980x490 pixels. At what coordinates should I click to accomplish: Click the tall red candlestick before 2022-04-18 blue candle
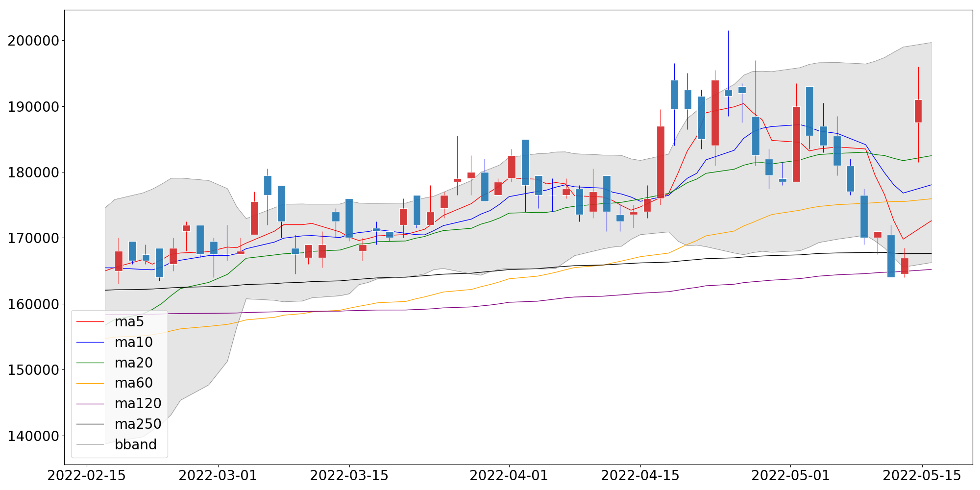(661, 162)
